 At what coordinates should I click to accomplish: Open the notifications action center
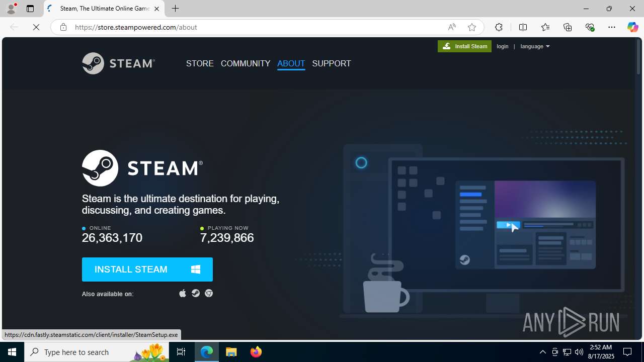tap(627, 352)
